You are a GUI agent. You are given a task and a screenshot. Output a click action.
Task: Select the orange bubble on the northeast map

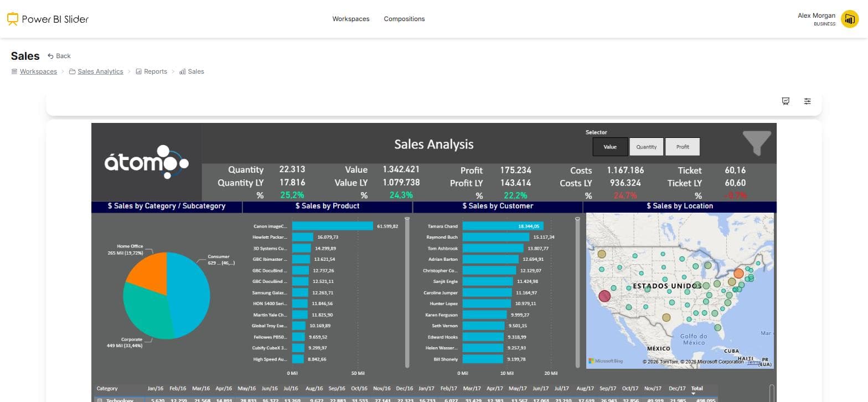(738, 273)
